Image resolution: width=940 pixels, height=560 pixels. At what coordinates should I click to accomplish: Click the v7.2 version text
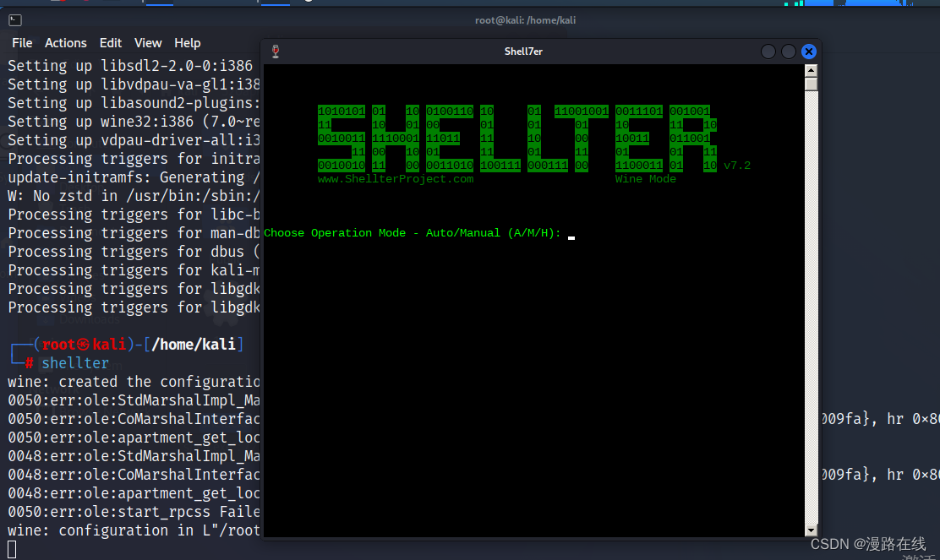pos(737,166)
